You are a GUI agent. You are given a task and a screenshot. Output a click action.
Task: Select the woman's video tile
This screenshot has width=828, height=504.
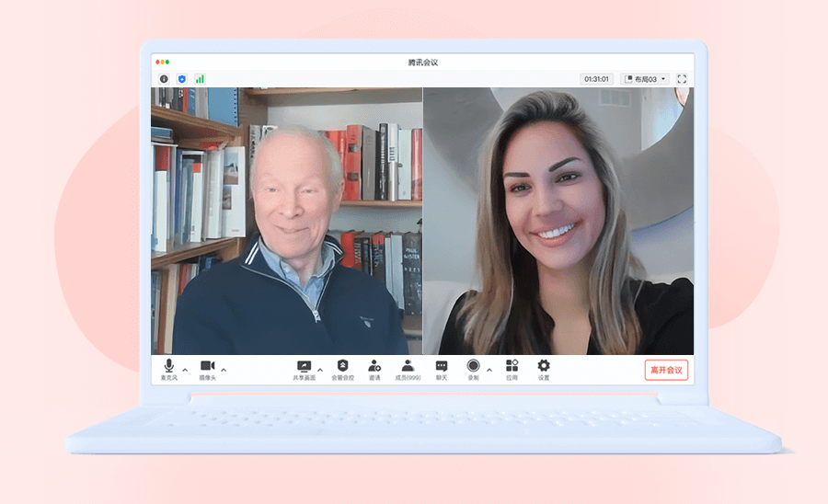pos(558,221)
